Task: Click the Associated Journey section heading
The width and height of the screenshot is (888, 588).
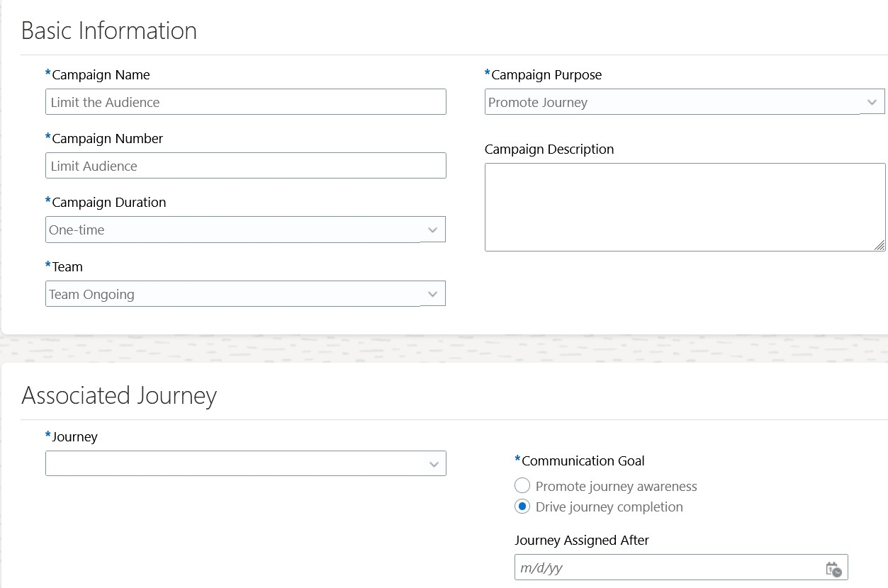Action: (119, 395)
